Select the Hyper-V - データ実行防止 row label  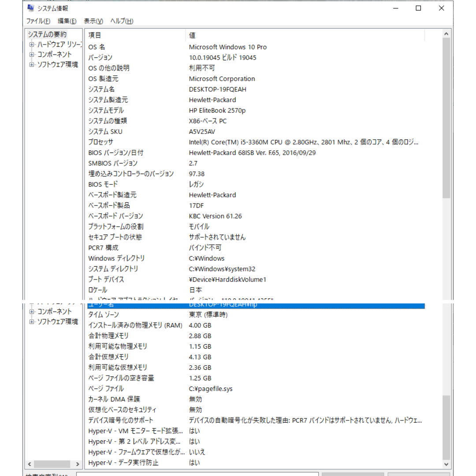coord(123,463)
